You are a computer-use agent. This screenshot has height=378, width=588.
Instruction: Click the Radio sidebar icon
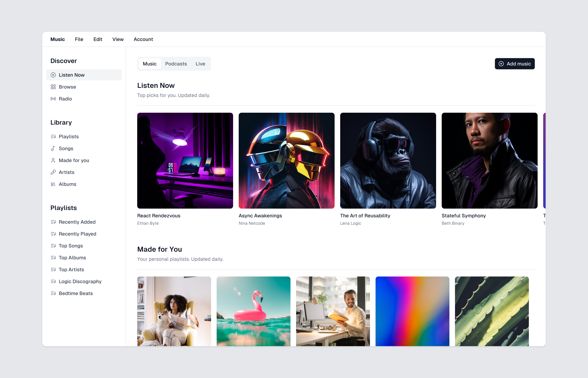pos(53,99)
